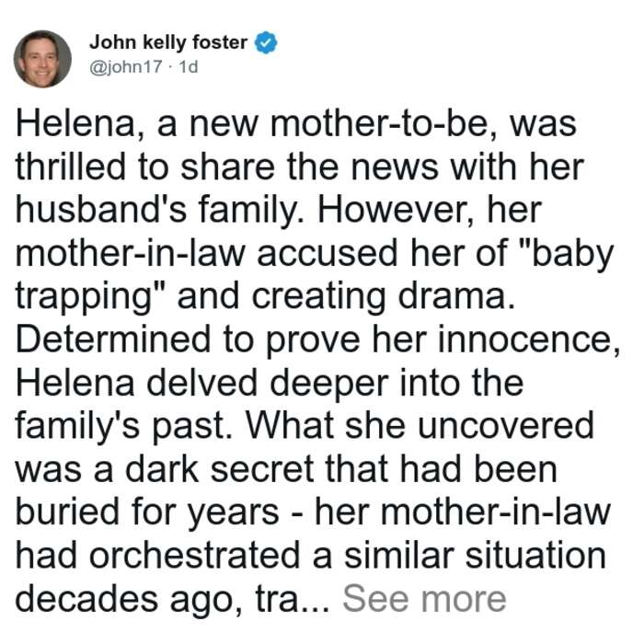This screenshot has height=644, width=644.
Task: Click the word "thrilled" in the post
Action: point(71,167)
